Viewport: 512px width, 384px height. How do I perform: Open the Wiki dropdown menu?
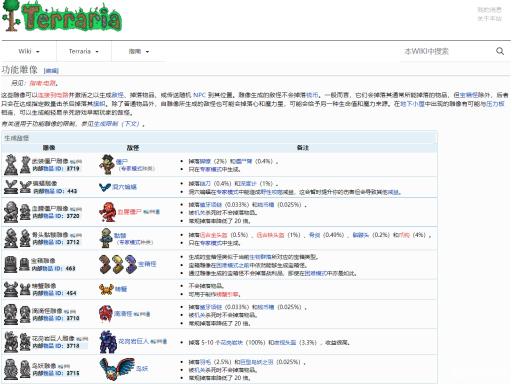pos(29,51)
